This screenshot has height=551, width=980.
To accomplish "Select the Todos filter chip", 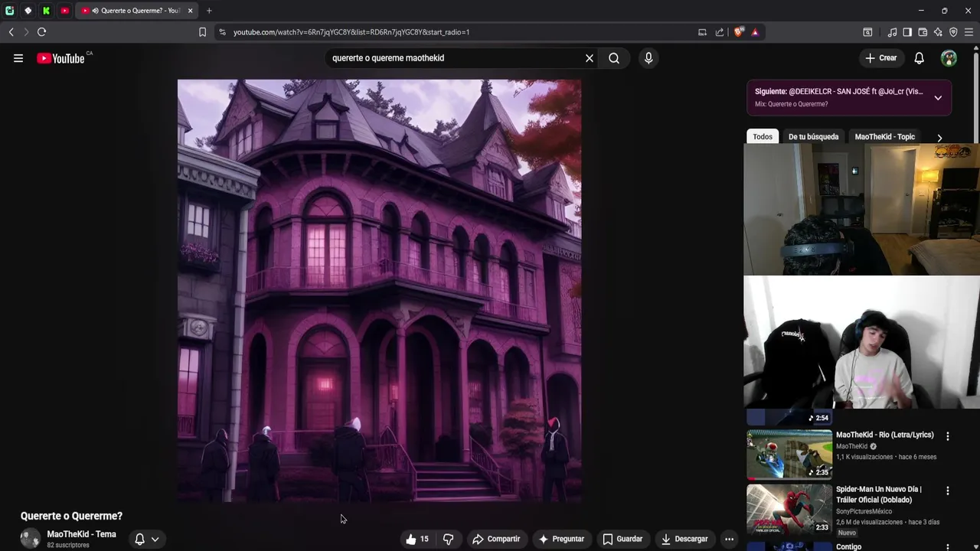I will point(763,137).
